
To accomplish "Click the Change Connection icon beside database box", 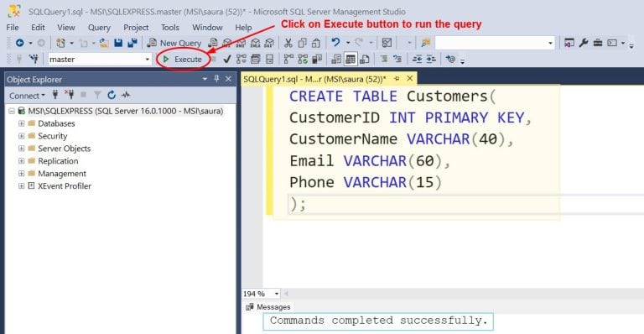I will point(34,59).
